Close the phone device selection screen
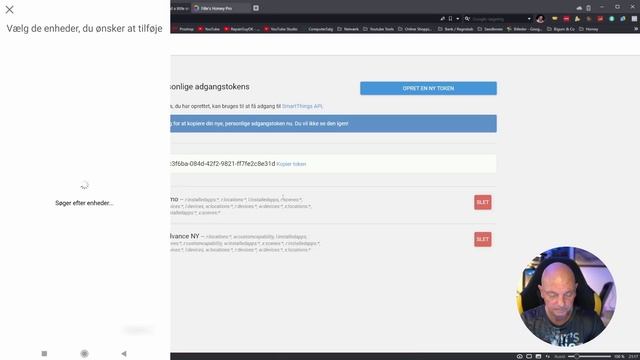The width and height of the screenshot is (640, 360). 9,9
